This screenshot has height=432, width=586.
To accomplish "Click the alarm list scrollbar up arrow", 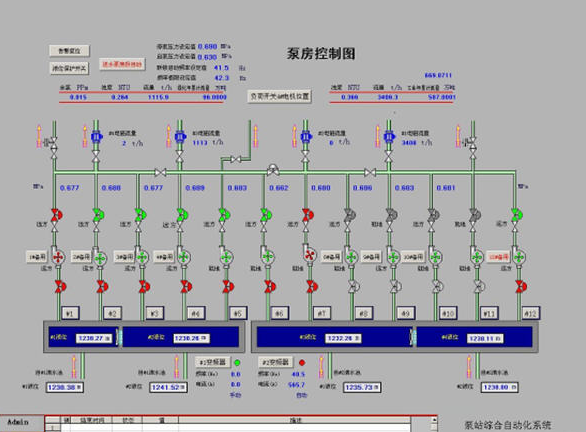I will point(434,420).
